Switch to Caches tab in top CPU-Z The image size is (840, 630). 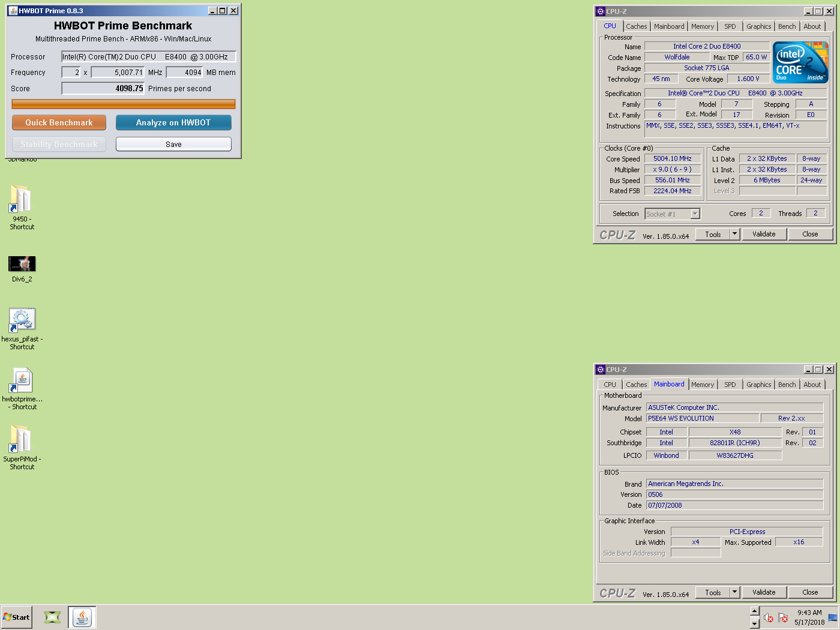click(x=637, y=26)
